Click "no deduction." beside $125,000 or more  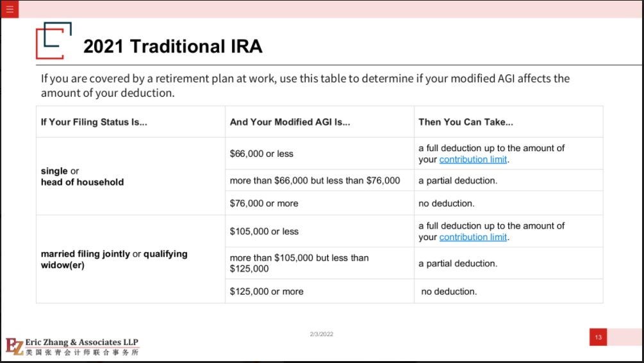[x=449, y=292]
